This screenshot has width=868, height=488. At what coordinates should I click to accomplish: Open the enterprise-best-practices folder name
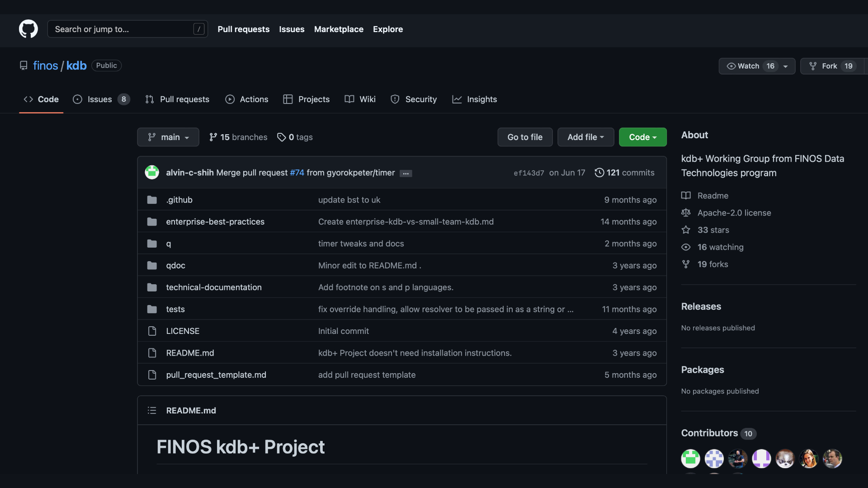coord(215,222)
